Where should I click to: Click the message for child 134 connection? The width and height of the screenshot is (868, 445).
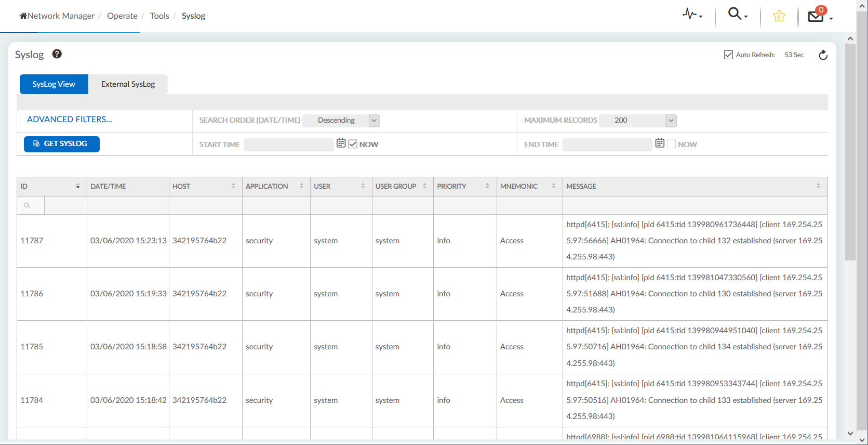695,347
